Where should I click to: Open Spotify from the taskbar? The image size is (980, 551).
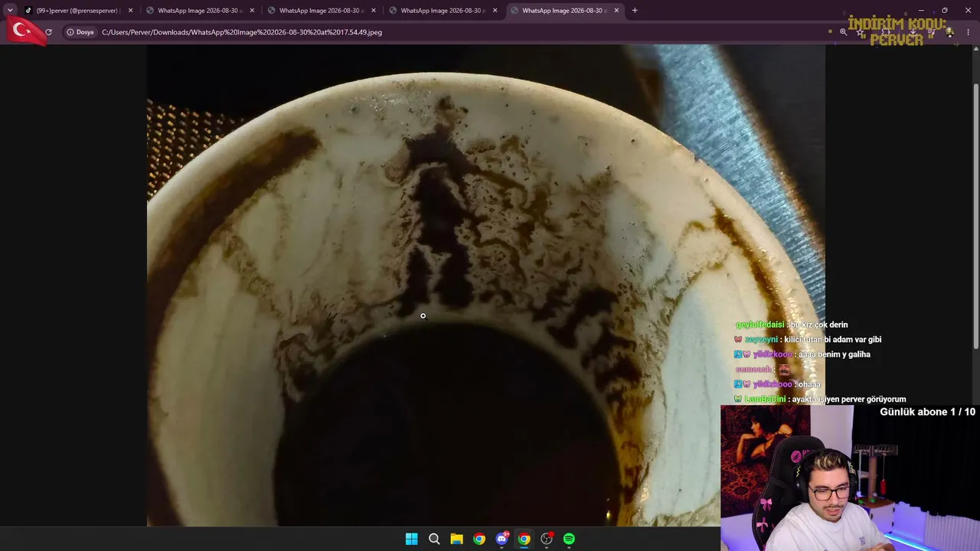(569, 539)
